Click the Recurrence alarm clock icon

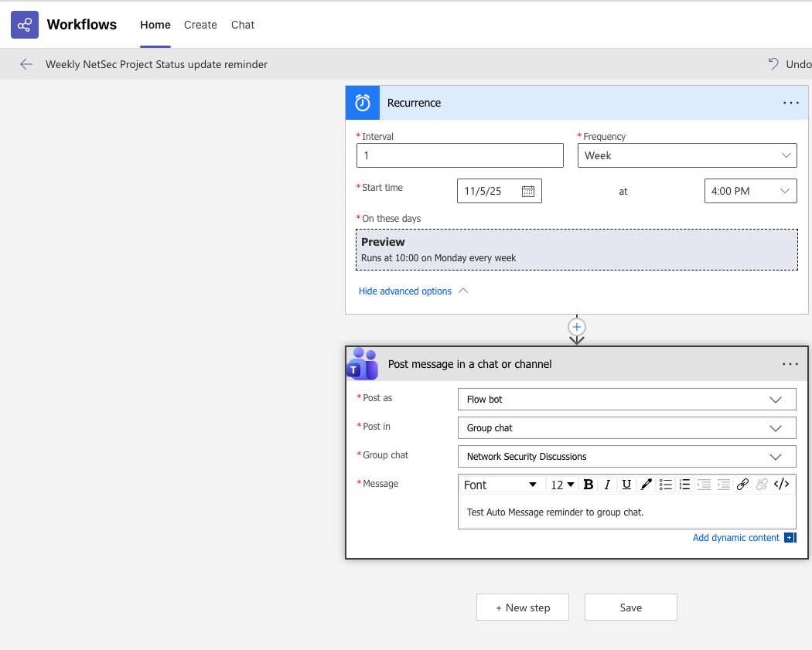363,103
